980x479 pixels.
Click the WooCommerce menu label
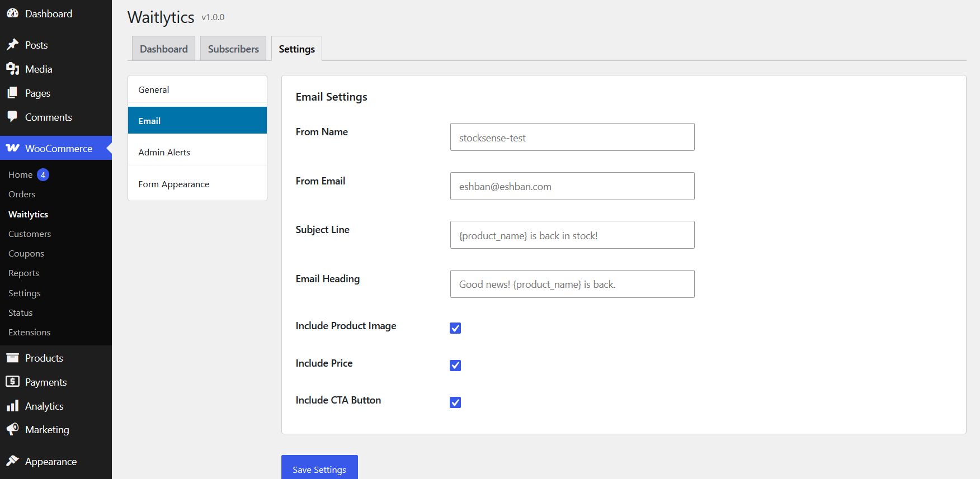click(x=59, y=148)
